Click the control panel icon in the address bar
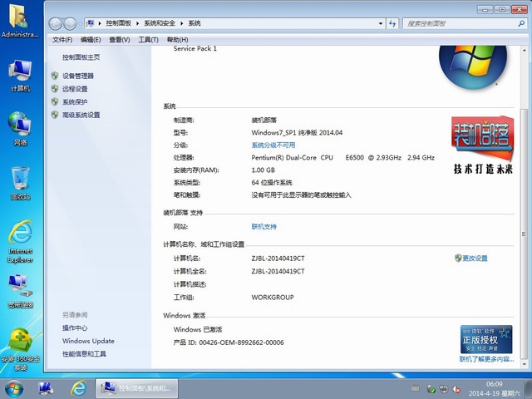Viewport: 532px width, 399px height. pyautogui.click(x=91, y=23)
